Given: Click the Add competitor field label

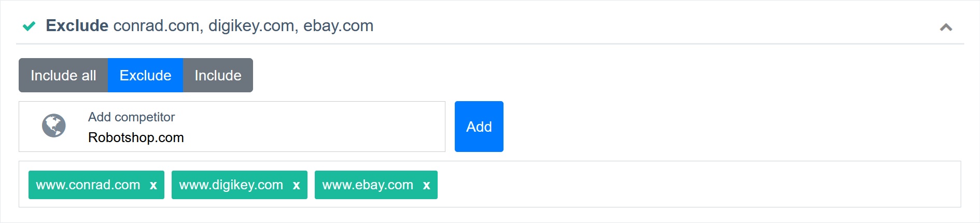Looking at the screenshot, I should (131, 117).
